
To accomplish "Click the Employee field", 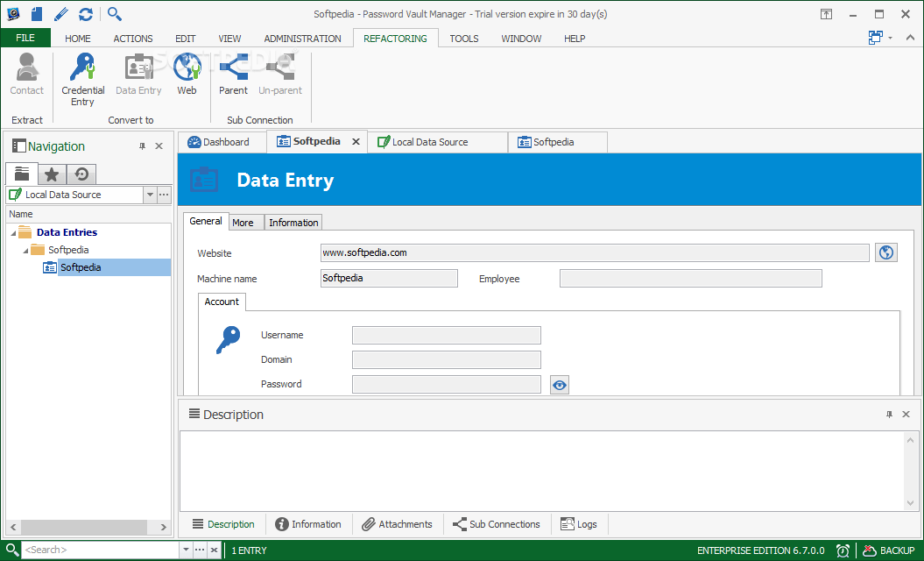I will (691, 278).
